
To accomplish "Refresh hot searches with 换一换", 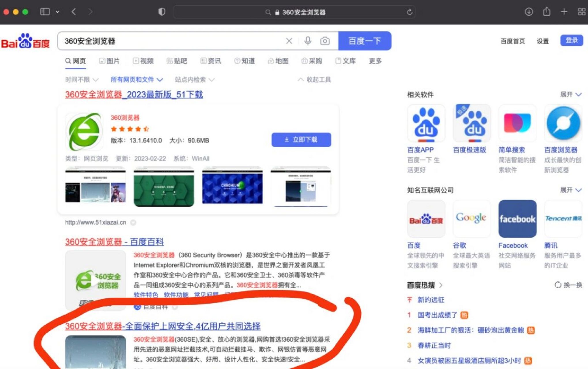I will tap(568, 285).
